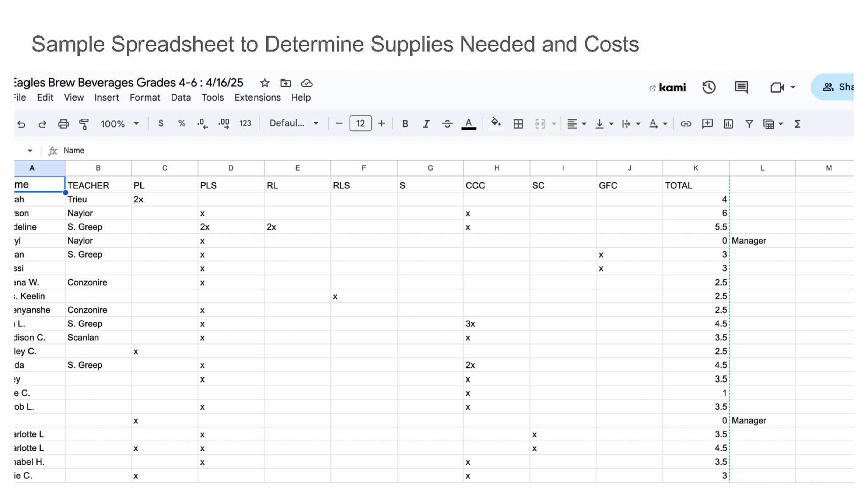Image resolution: width=868 pixels, height=489 pixels.
Task: Click the undo arrow icon
Action: click(x=21, y=124)
